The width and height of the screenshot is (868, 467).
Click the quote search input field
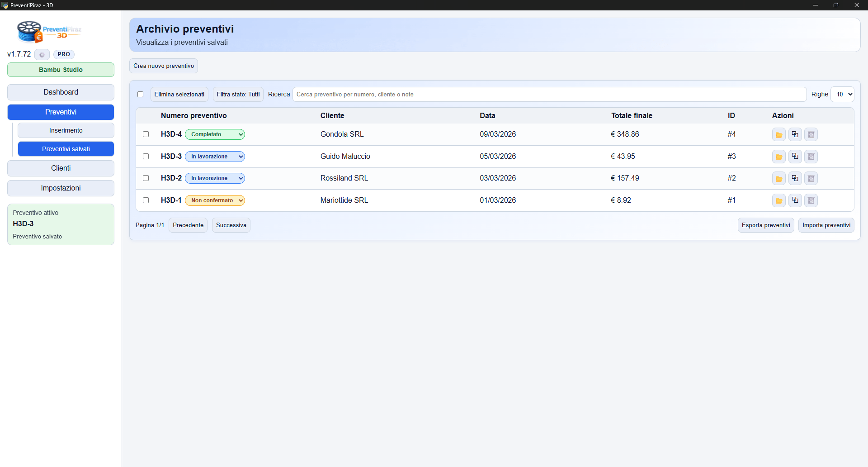pyautogui.click(x=549, y=95)
